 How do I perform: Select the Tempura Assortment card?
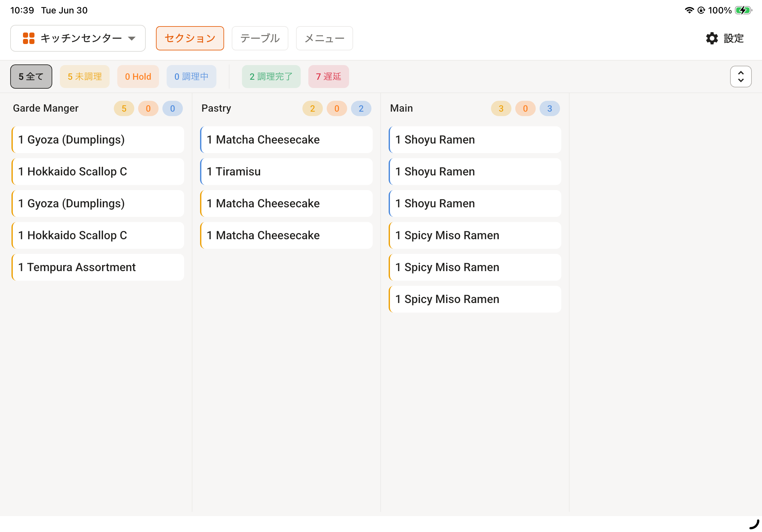(x=98, y=267)
